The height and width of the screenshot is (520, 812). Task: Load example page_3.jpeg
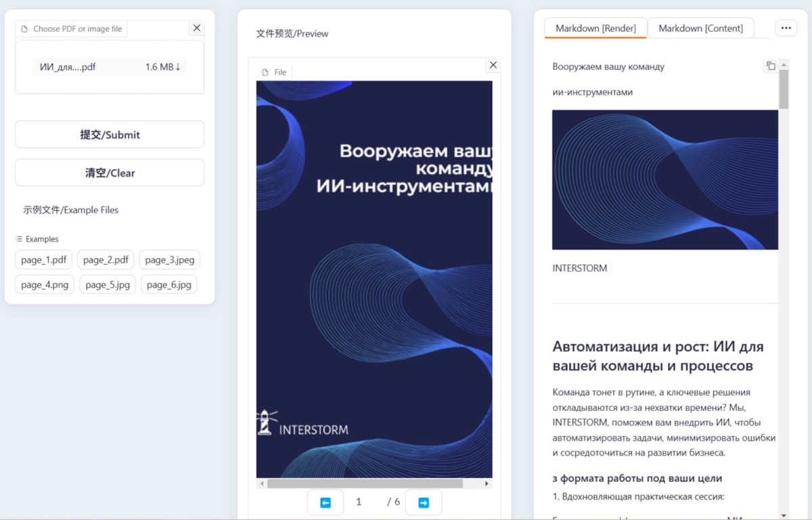point(170,260)
